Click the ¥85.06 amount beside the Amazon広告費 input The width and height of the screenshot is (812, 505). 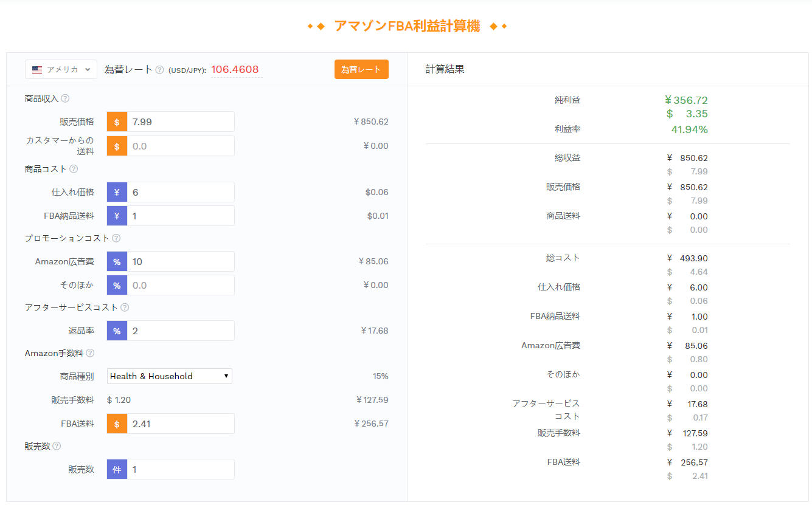(x=373, y=261)
